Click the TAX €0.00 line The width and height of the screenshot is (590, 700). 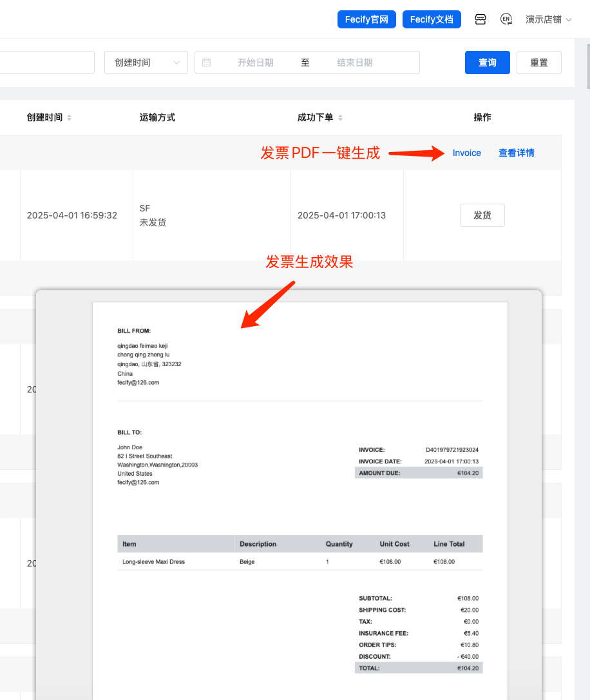coord(419,621)
